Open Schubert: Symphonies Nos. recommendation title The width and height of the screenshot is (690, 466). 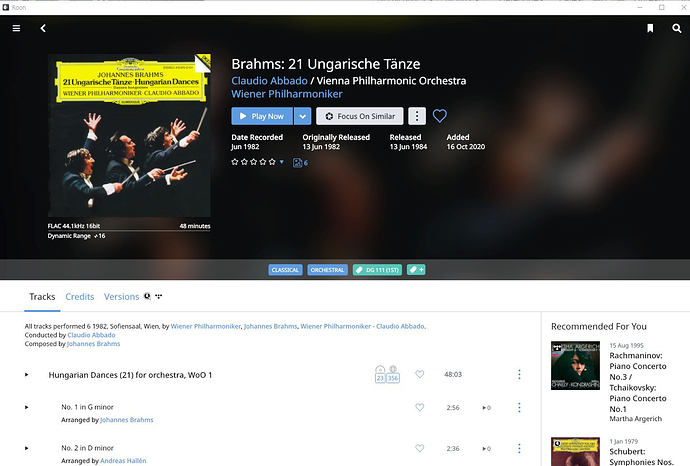pos(642,457)
